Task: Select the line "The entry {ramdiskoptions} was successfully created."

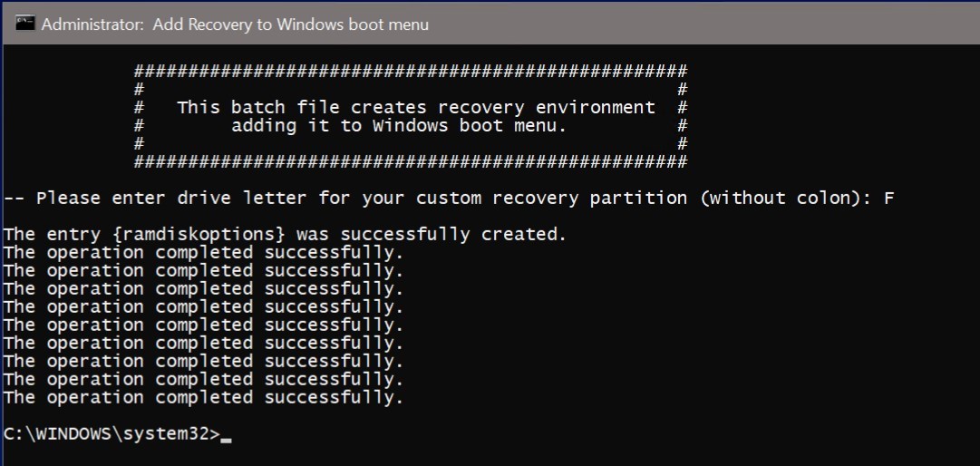Action: [x=285, y=235]
